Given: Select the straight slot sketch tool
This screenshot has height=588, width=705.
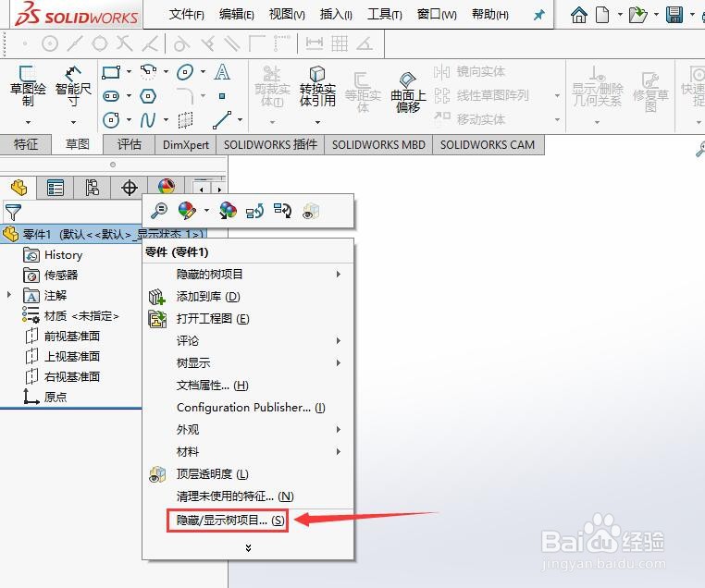Looking at the screenshot, I should (x=111, y=96).
